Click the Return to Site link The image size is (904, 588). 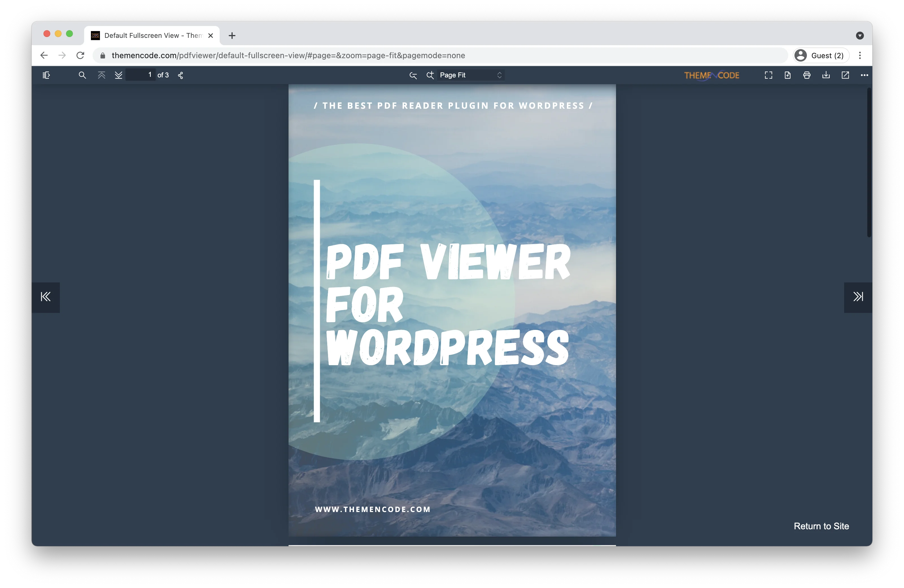click(x=822, y=526)
